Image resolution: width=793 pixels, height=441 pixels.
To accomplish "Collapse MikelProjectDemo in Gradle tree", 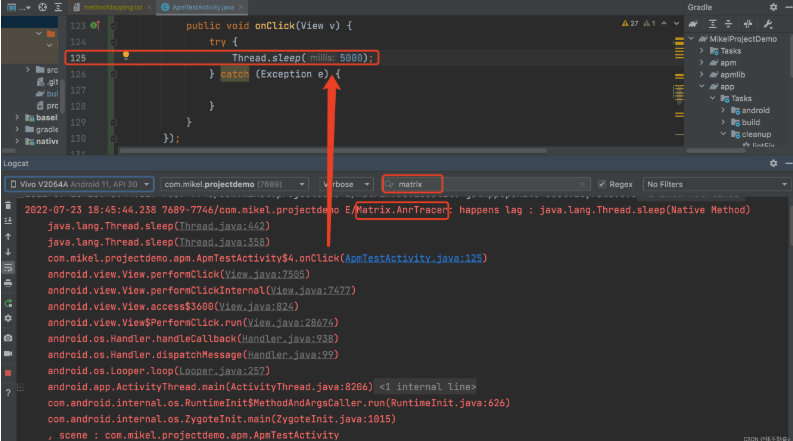I will click(691, 38).
